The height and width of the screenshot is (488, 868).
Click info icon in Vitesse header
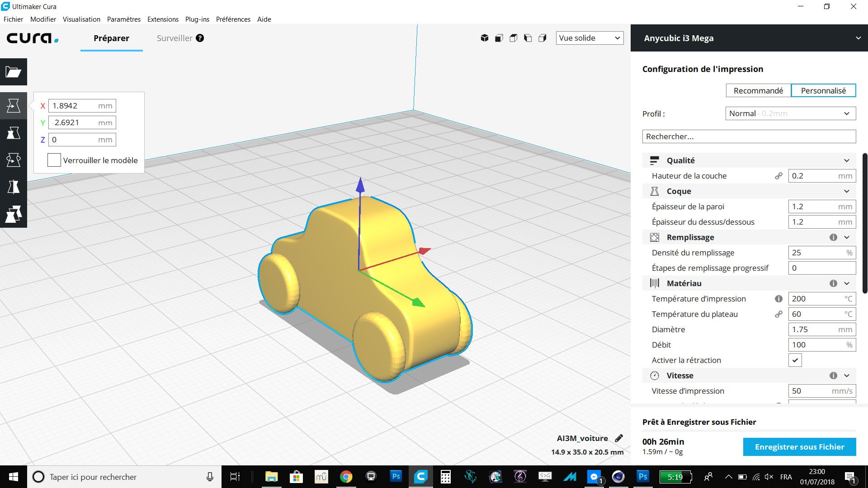pos(833,375)
